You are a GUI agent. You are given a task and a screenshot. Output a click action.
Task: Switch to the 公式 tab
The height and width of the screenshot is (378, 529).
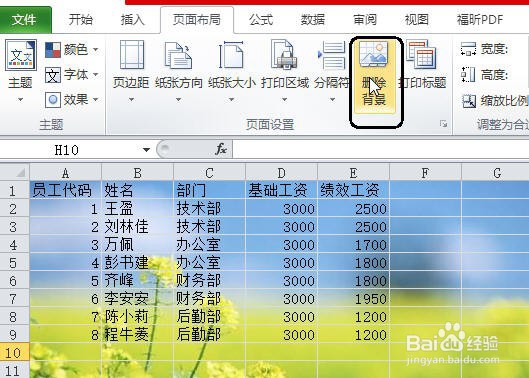261,20
